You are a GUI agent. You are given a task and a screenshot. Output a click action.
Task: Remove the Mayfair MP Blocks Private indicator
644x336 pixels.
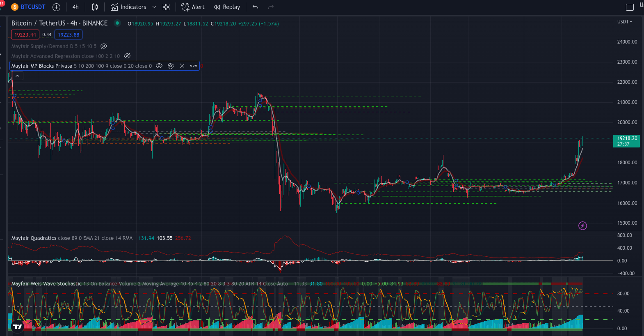tap(182, 66)
